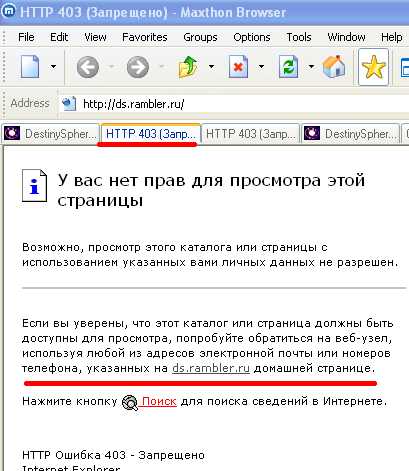Click the search magnifier icon beside Поиск

click(x=130, y=402)
